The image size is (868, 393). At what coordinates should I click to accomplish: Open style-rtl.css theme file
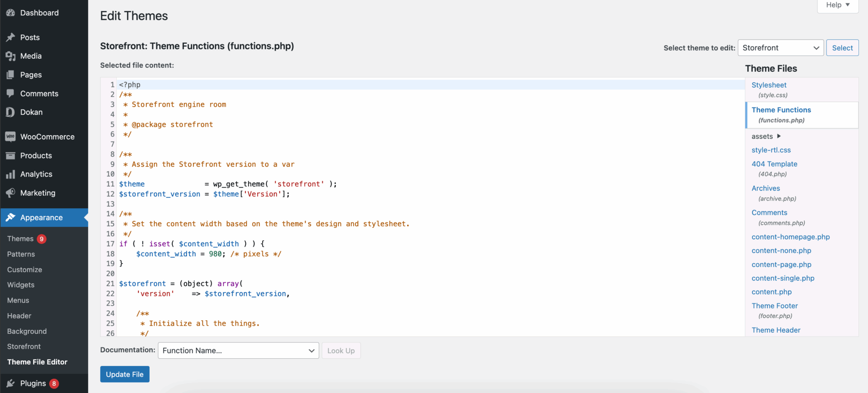point(771,150)
